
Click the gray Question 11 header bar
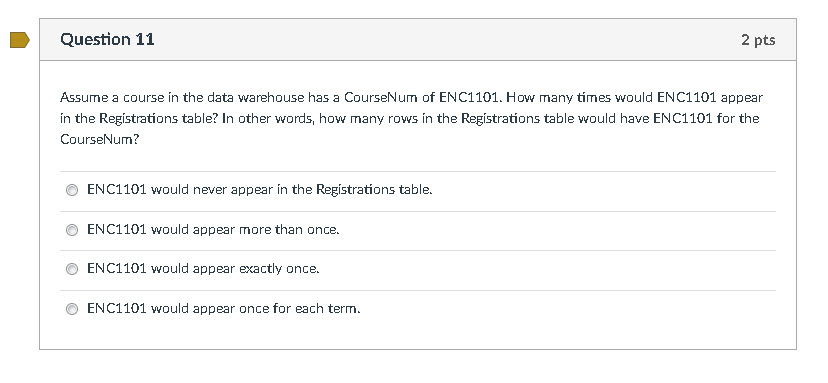[x=418, y=40]
